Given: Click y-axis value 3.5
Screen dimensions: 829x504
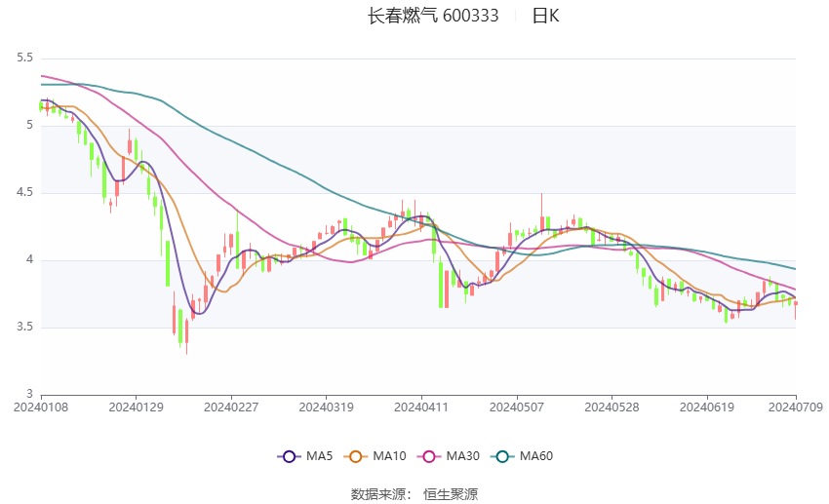Looking at the screenshot, I should pos(24,327).
